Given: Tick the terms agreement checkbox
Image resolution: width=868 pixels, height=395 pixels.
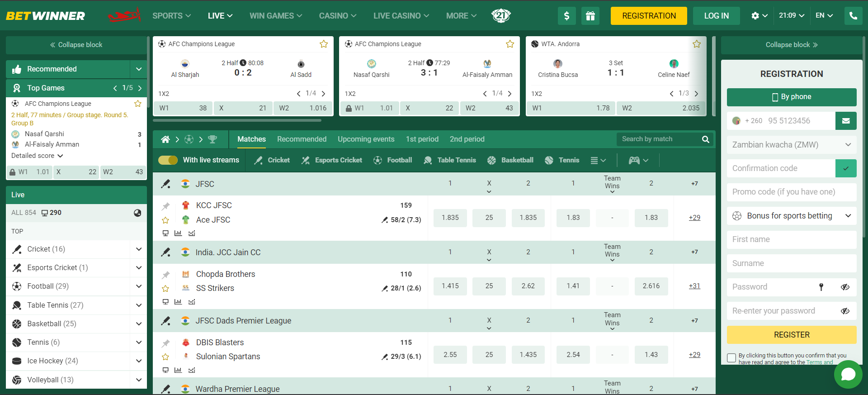Looking at the screenshot, I should [731, 358].
